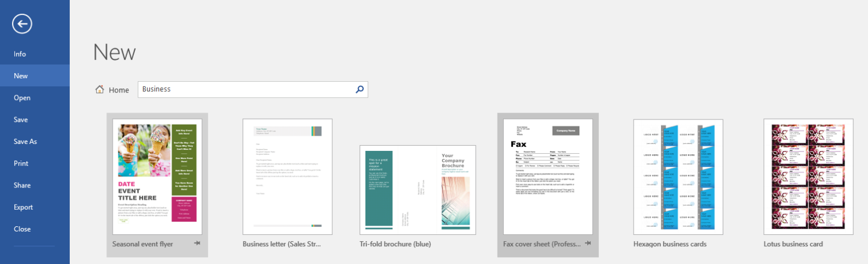Click the 'Seasonal event flyer' label
Viewport: 868px width, 264px height.
pyautogui.click(x=142, y=244)
